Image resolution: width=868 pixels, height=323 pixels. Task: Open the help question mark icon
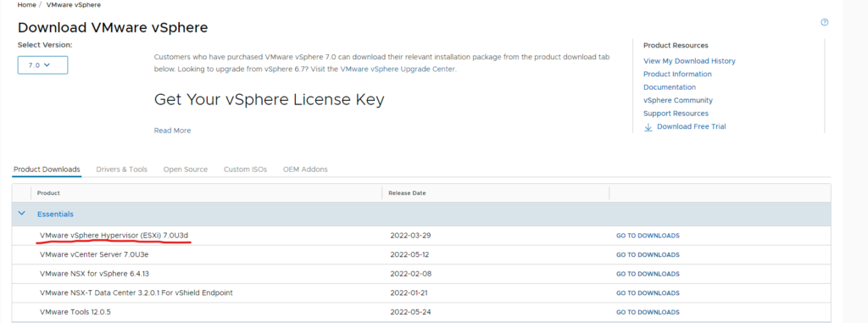point(824,23)
